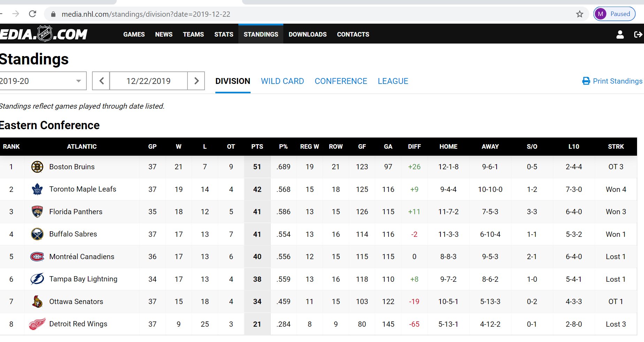The image size is (644, 342).
Task: Click the GP column header
Action: [x=152, y=147]
